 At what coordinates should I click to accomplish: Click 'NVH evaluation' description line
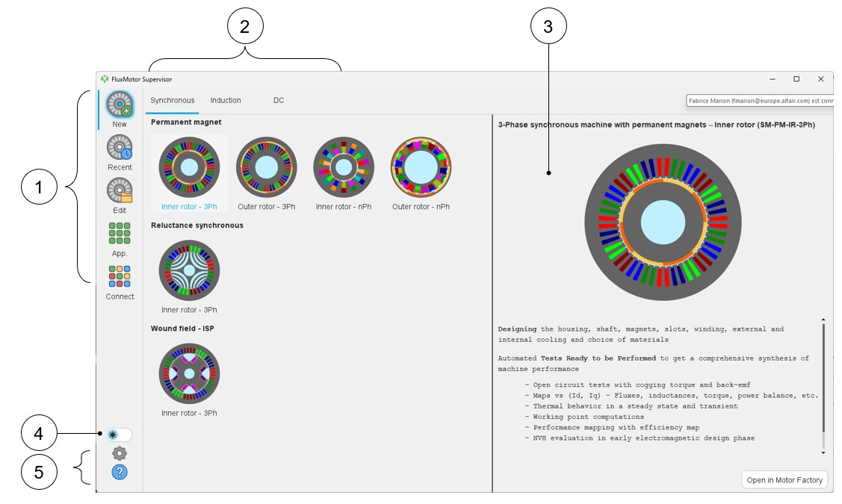(640, 438)
